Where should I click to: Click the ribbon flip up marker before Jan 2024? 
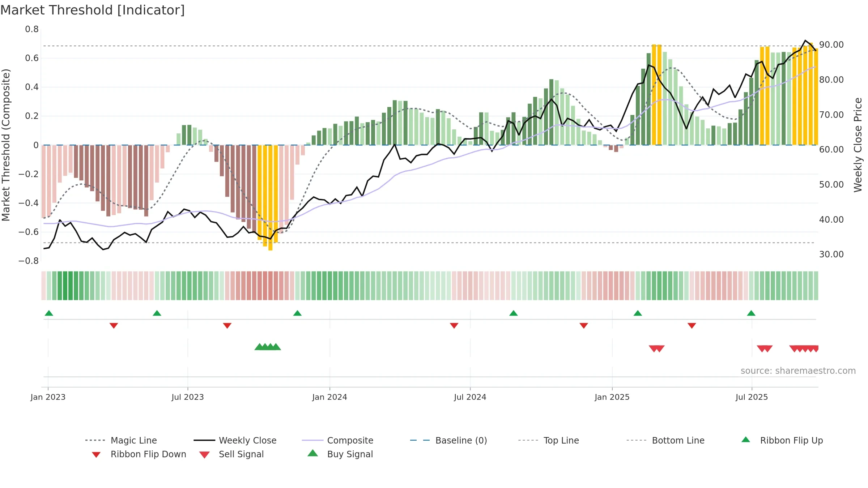pos(297,313)
